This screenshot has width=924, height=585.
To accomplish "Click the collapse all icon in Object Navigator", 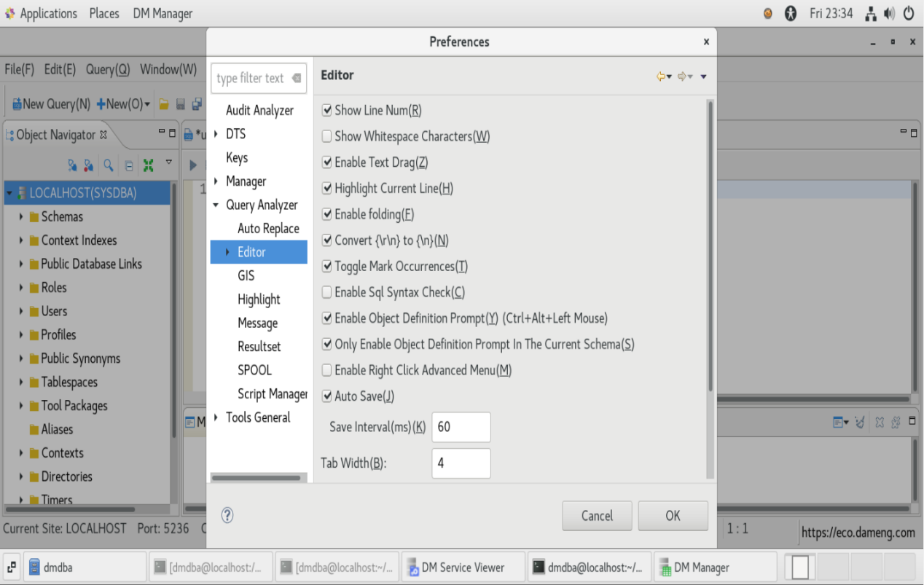I will click(x=128, y=165).
